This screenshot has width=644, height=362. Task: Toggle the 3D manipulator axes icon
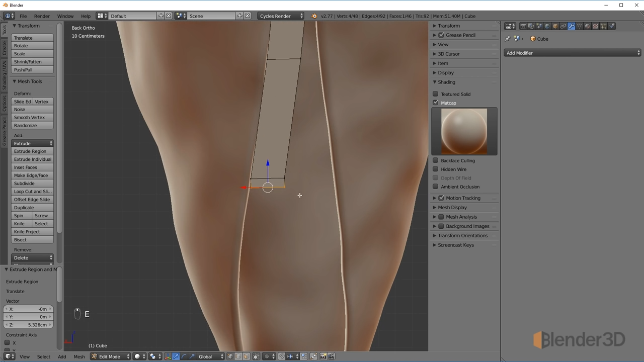point(168,356)
